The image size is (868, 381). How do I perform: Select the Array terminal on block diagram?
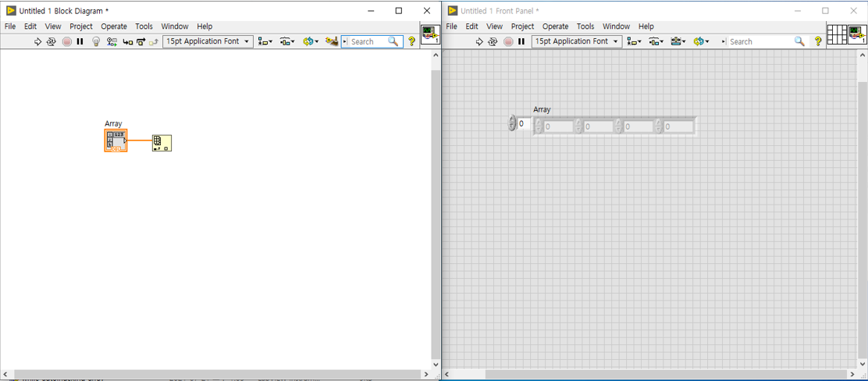coord(116,141)
